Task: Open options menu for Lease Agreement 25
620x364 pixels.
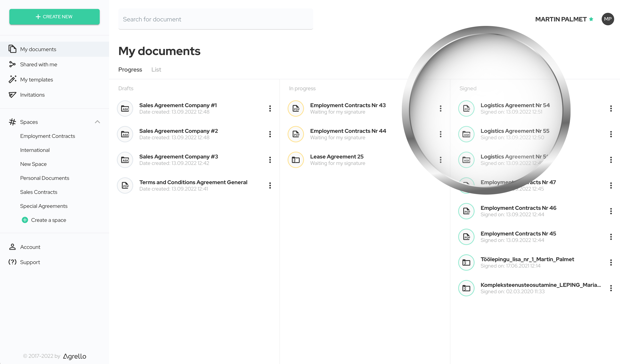Action: [x=440, y=160]
